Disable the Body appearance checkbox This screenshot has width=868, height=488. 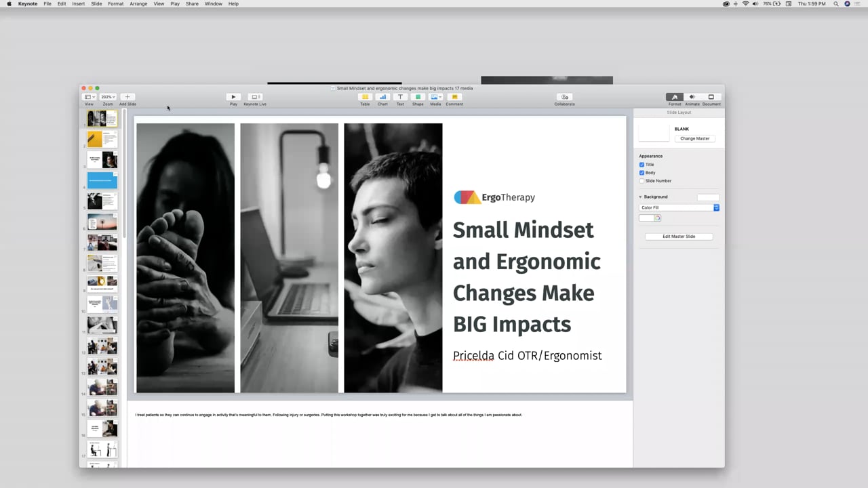click(x=642, y=173)
